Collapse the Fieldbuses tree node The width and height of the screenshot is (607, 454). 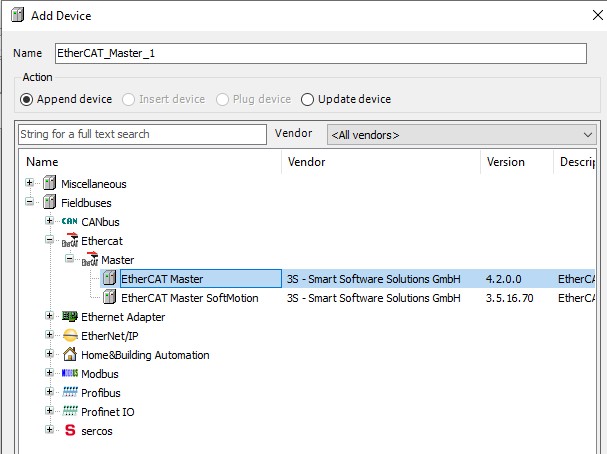coord(30,203)
